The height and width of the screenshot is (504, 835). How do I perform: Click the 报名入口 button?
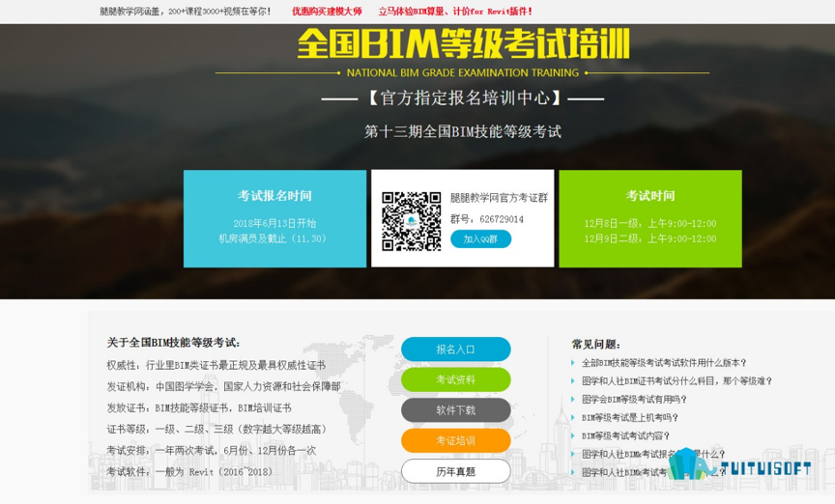456,350
